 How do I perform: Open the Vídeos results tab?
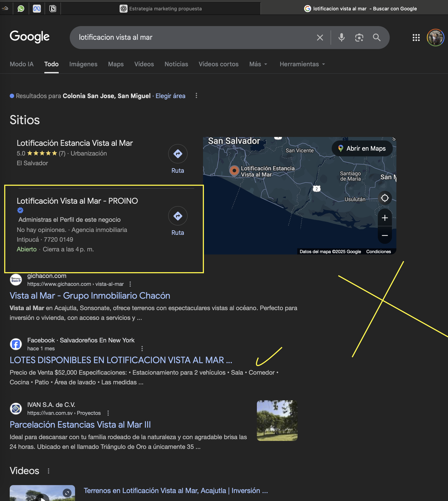point(144,64)
